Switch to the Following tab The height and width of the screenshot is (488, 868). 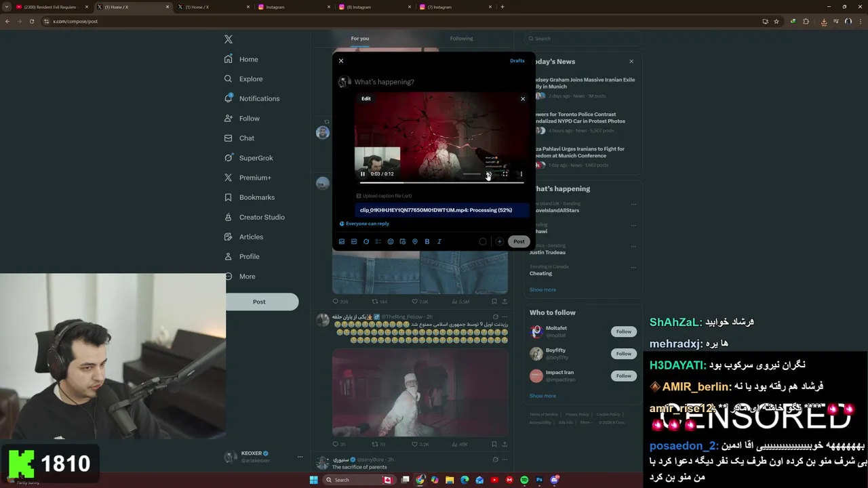tap(461, 39)
